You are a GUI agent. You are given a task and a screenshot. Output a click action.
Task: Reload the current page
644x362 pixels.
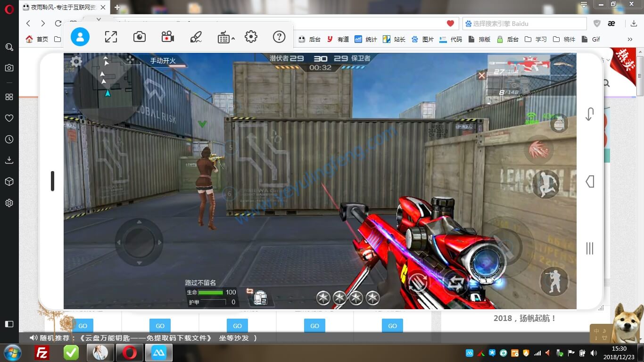pyautogui.click(x=58, y=24)
